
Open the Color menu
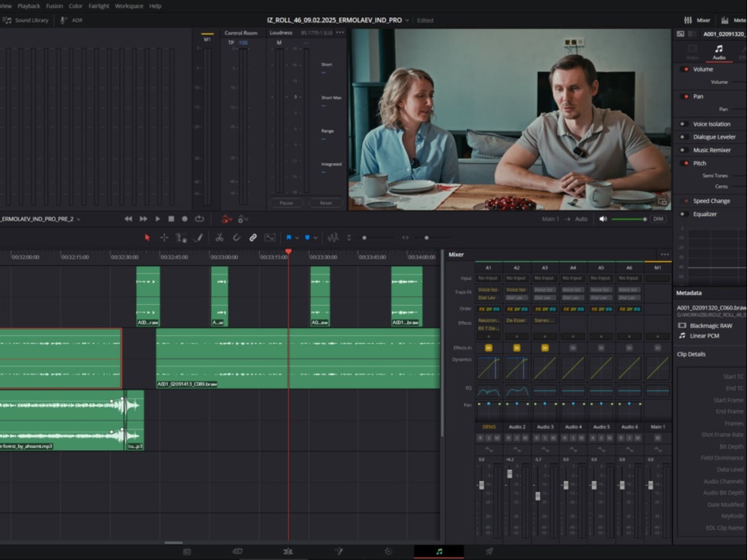[x=75, y=6]
